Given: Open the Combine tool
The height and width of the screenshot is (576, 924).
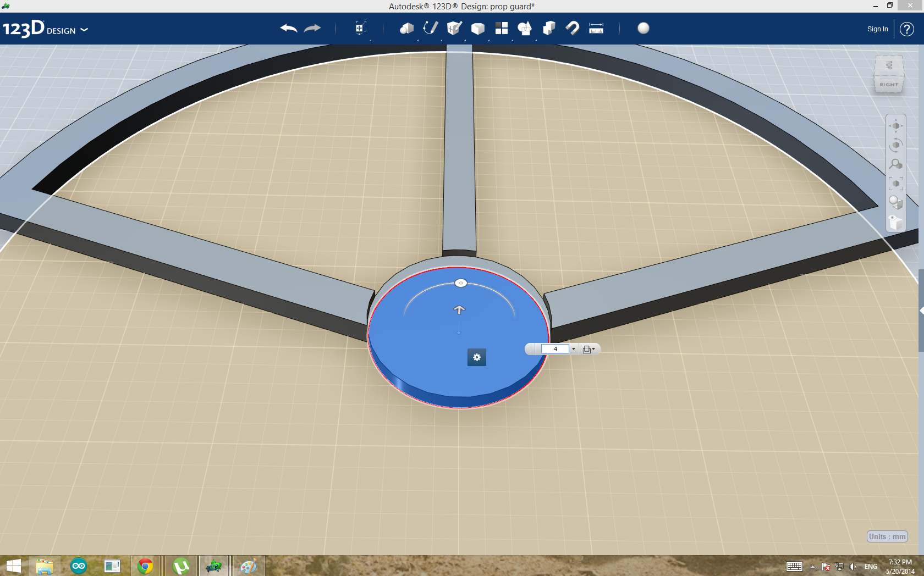Looking at the screenshot, I should [x=549, y=29].
